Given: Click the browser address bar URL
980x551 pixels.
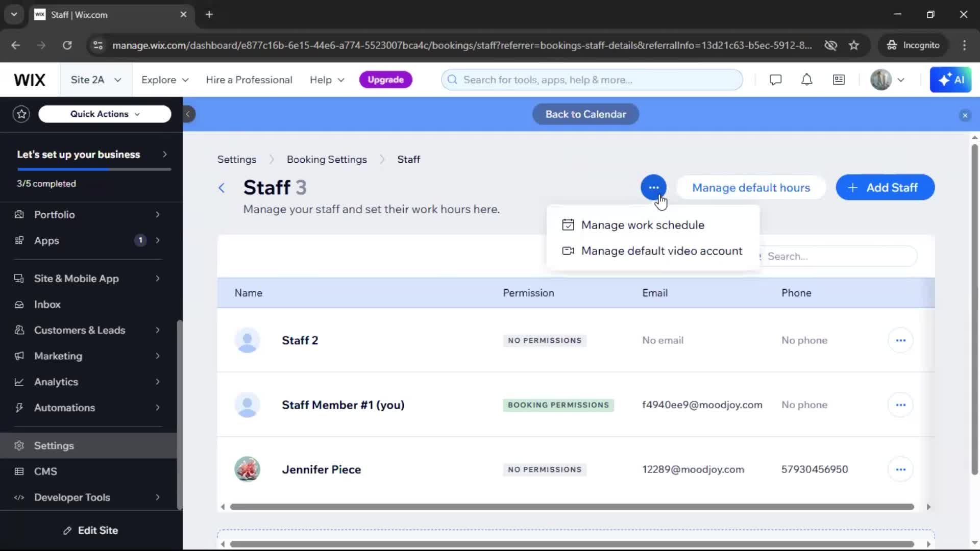Looking at the screenshot, I should 462,45.
